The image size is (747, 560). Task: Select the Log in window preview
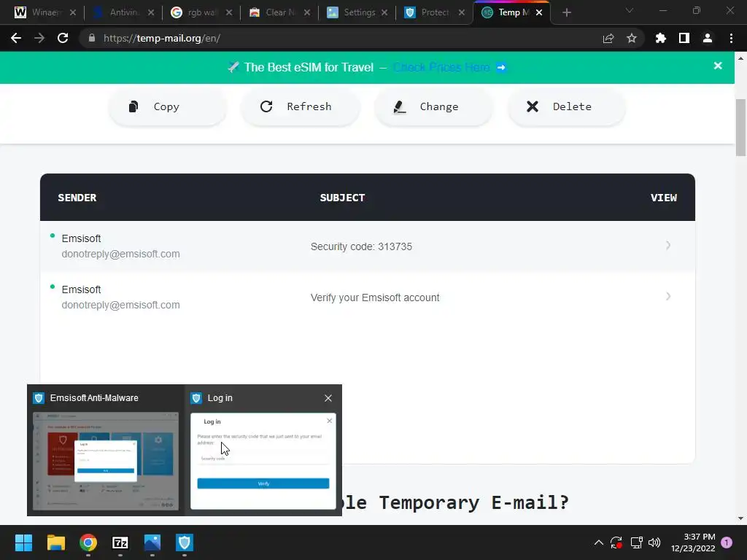[x=263, y=450]
